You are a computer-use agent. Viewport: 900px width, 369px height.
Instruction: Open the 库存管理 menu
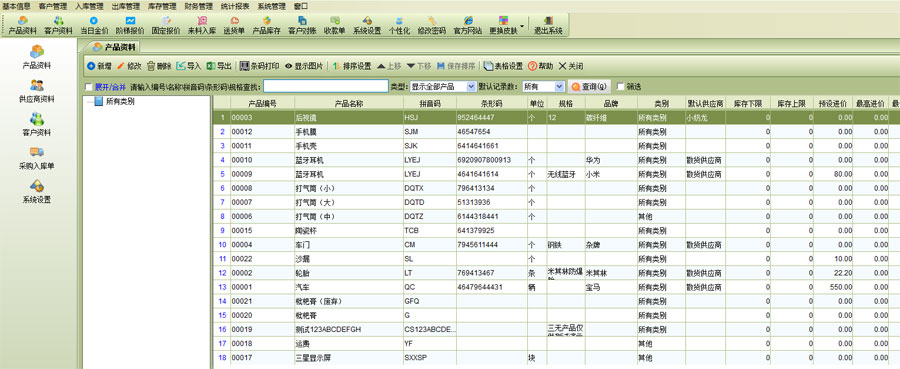click(161, 6)
